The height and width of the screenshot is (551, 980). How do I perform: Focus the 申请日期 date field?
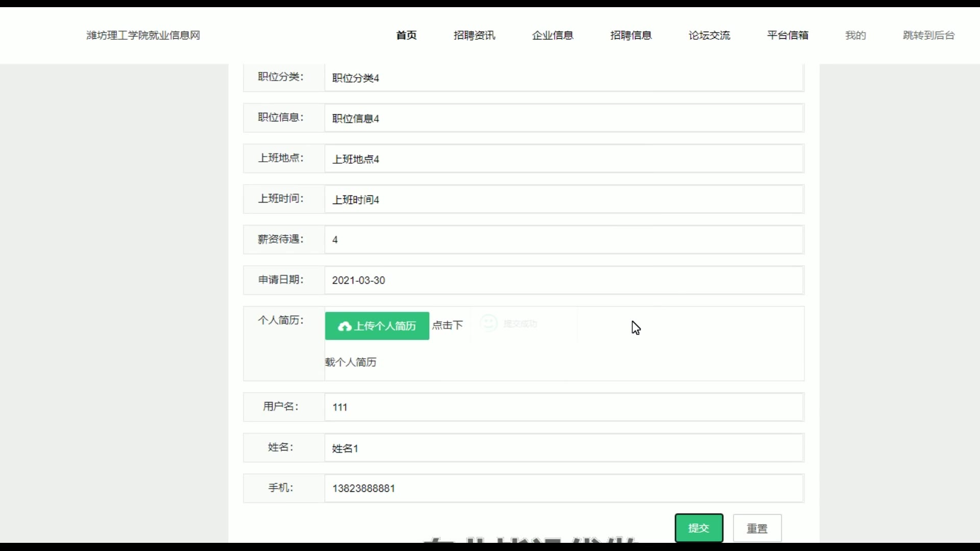[x=563, y=280]
